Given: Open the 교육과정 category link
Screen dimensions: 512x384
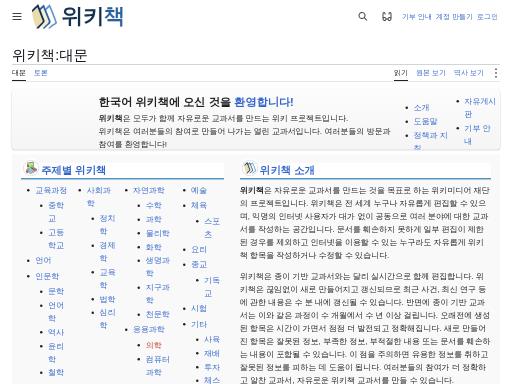Looking at the screenshot, I should (51, 190).
